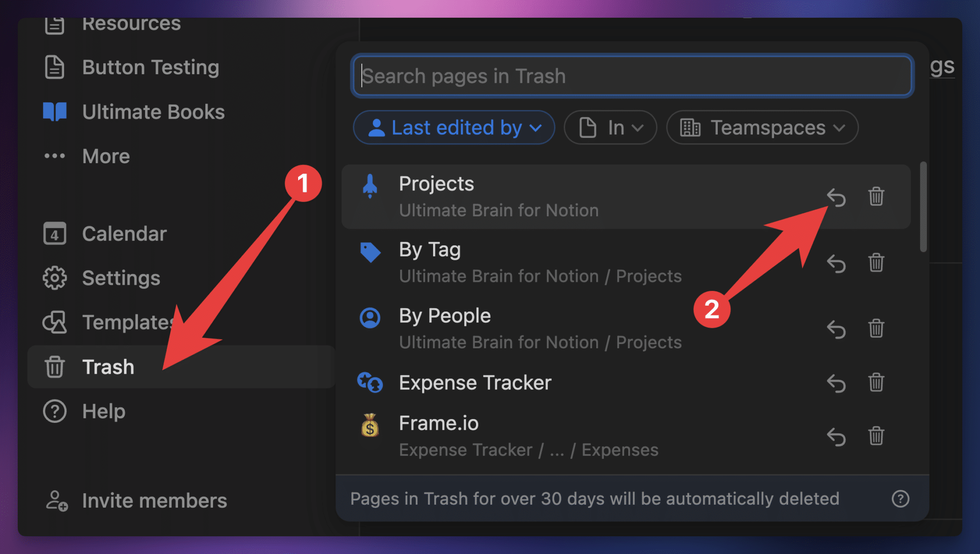This screenshot has width=980, height=554.
Task: Select Trash in the sidebar
Action: tap(108, 366)
